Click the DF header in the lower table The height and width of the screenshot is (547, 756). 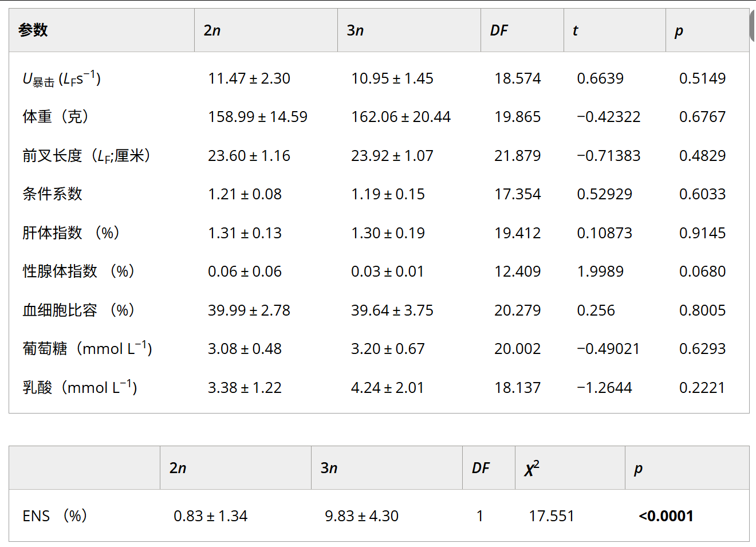pos(481,469)
